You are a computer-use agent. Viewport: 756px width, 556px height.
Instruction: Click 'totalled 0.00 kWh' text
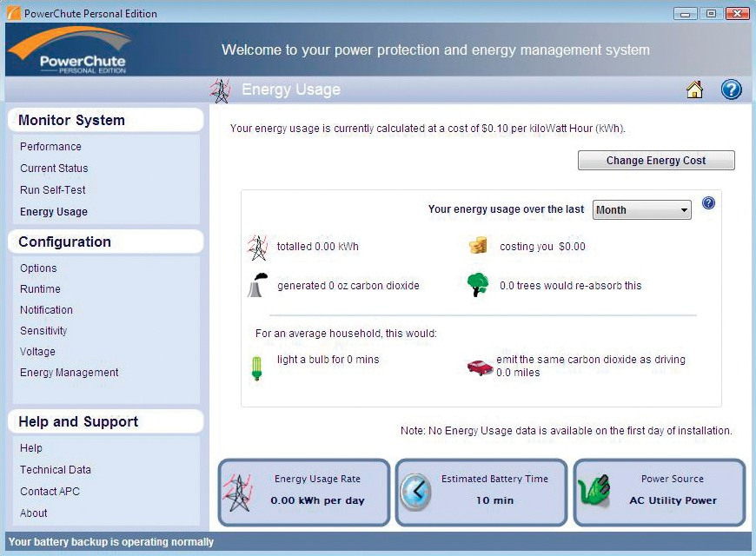[318, 247]
